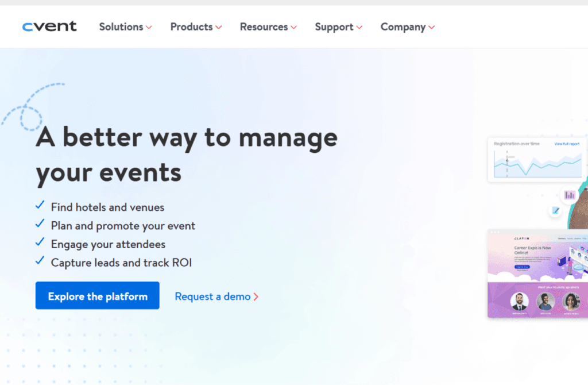This screenshot has height=385, width=588.
Task: Open the View full report link
Action: pos(567,144)
